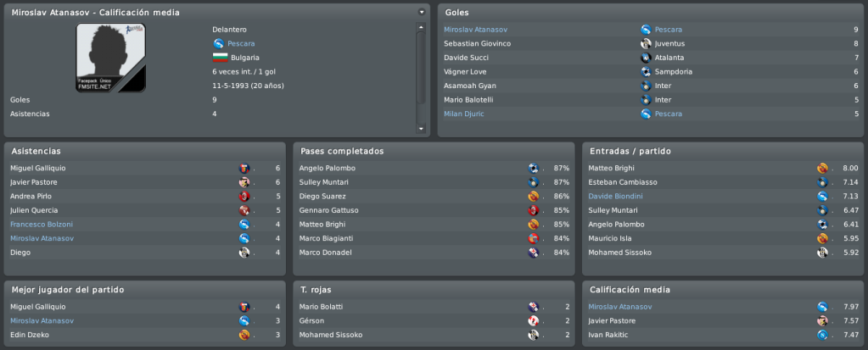
Task: Open the Calificación media panel dropdown arrow
Action: (x=422, y=12)
